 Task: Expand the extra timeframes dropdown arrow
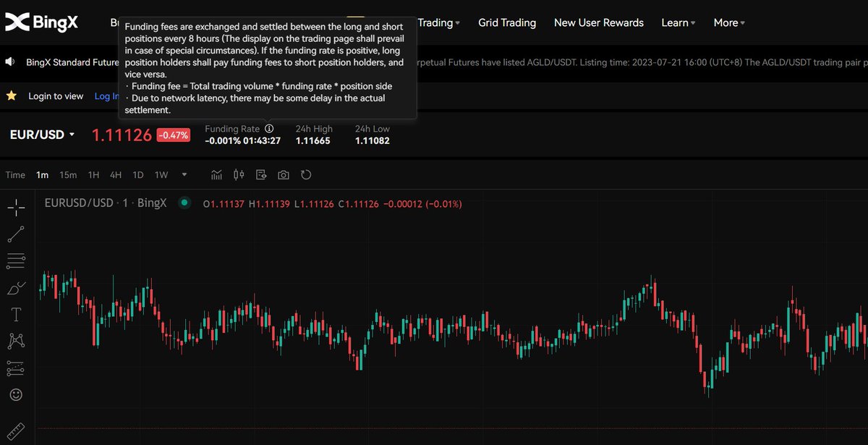(184, 174)
